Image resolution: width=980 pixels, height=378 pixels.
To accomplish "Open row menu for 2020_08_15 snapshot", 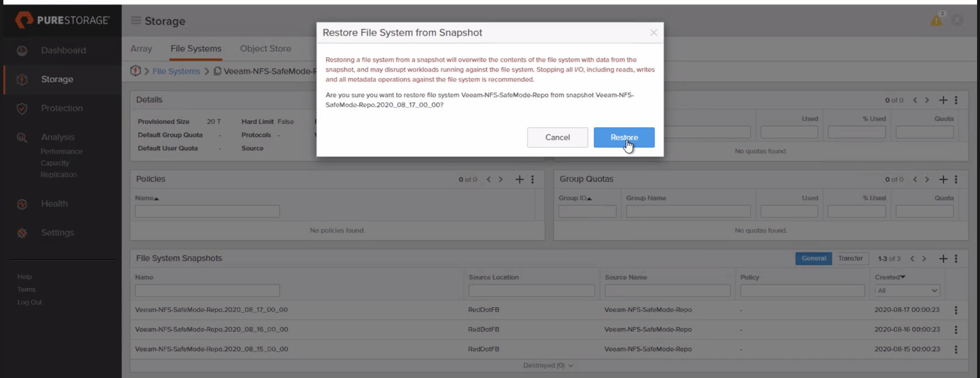I will 956,349.
